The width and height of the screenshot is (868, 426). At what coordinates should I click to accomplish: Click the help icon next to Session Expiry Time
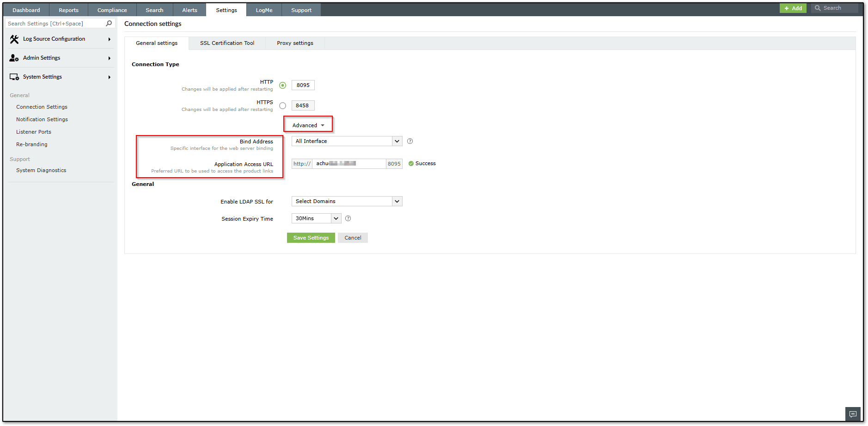click(348, 218)
